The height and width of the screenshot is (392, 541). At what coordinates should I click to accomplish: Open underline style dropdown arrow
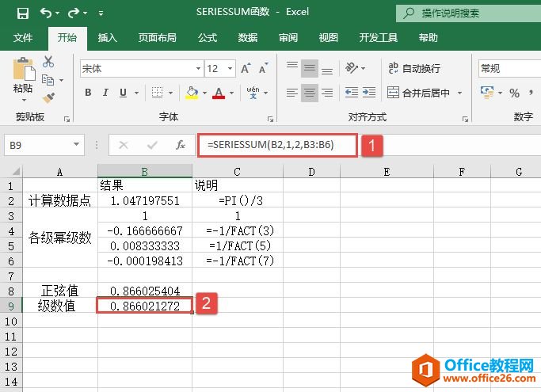pyautogui.click(x=136, y=93)
